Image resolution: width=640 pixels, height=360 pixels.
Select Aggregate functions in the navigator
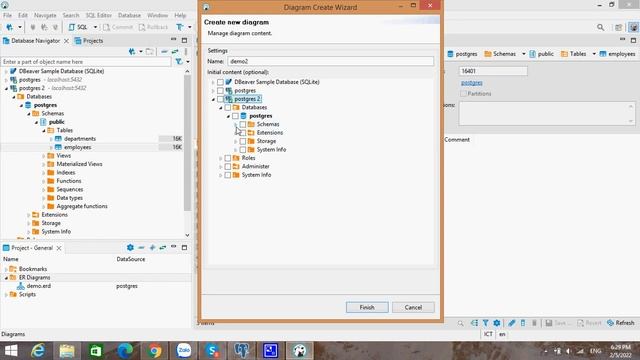pyautogui.click(x=82, y=207)
